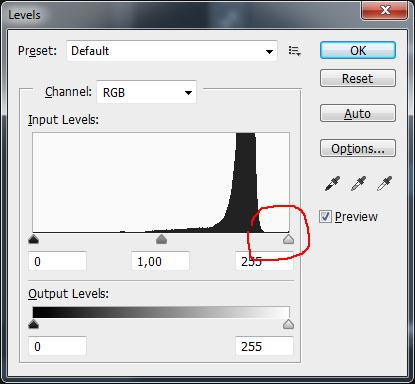Click the input midtone gamma slider
Image resolution: width=415 pixels, height=384 pixels.
click(x=161, y=239)
